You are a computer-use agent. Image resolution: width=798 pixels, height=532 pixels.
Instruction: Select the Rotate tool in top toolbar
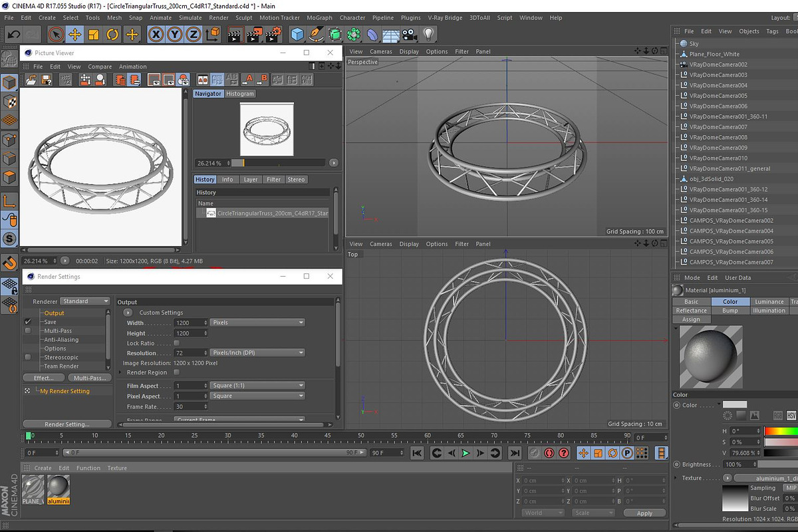point(113,34)
